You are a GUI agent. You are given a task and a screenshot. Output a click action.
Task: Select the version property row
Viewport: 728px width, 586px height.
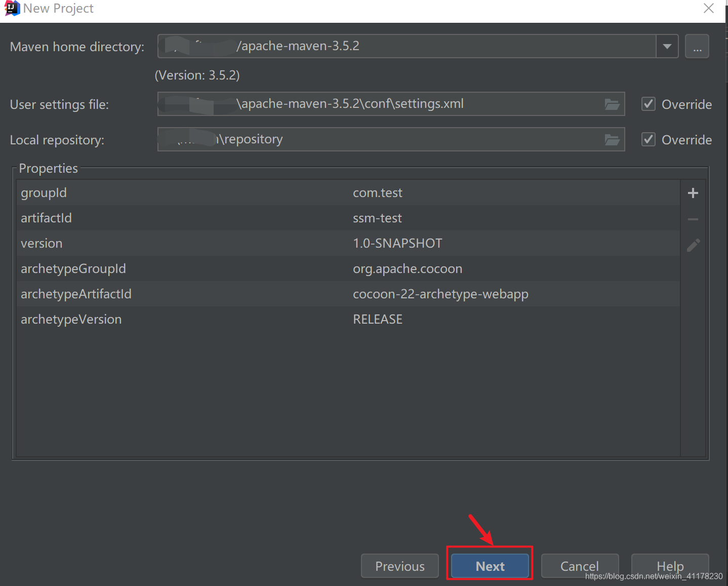(x=348, y=243)
